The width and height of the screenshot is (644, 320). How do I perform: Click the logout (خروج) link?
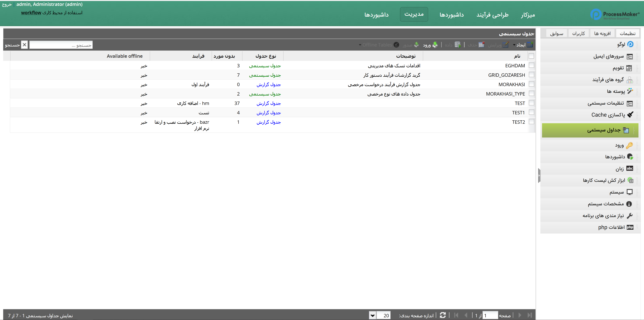pos(7,5)
